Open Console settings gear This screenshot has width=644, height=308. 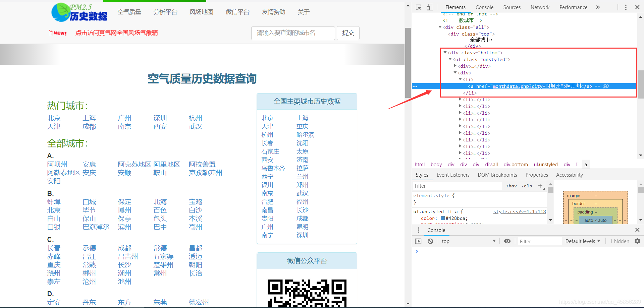[637, 241]
